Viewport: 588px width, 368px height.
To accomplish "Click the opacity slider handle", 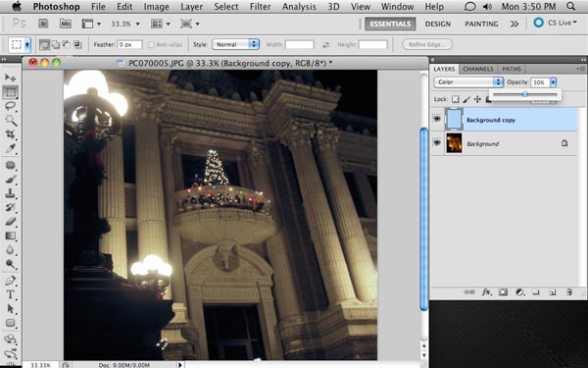I will 525,94.
